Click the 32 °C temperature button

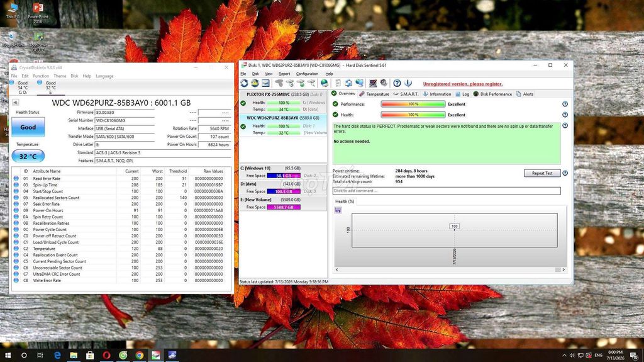(x=28, y=156)
